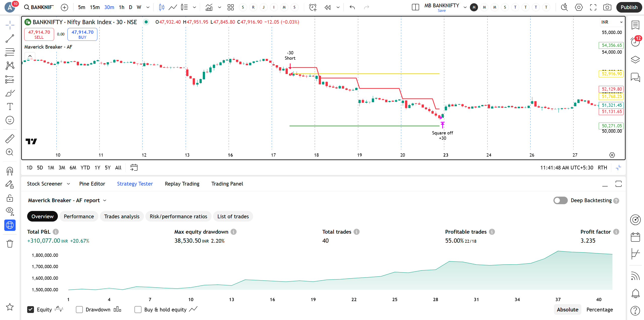This screenshot has width=644, height=320.
Task: Select the ruler measure tool
Action: coord(10,138)
